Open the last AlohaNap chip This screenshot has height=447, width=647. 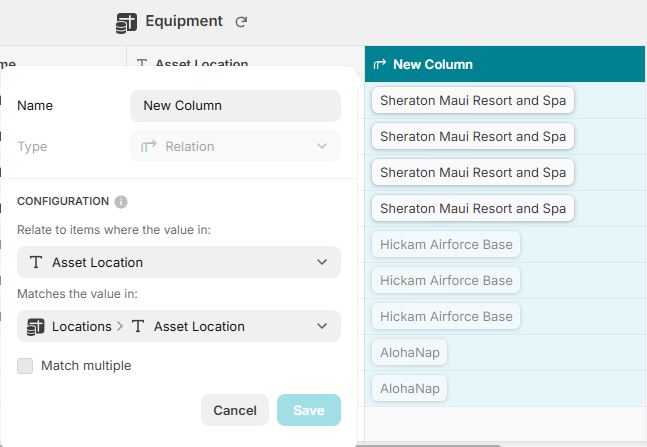(x=409, y=388)
